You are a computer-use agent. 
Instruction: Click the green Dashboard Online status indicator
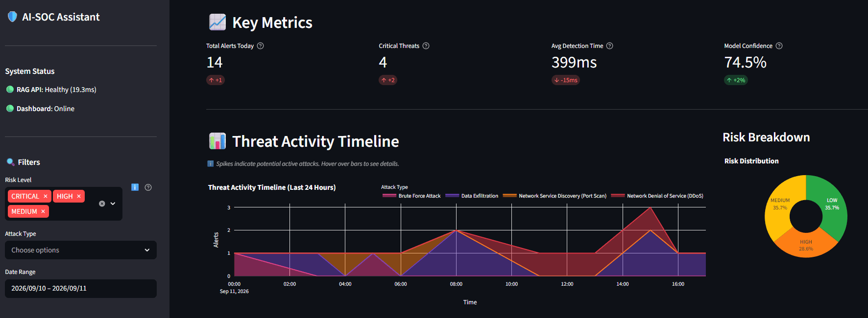(10, 108)
